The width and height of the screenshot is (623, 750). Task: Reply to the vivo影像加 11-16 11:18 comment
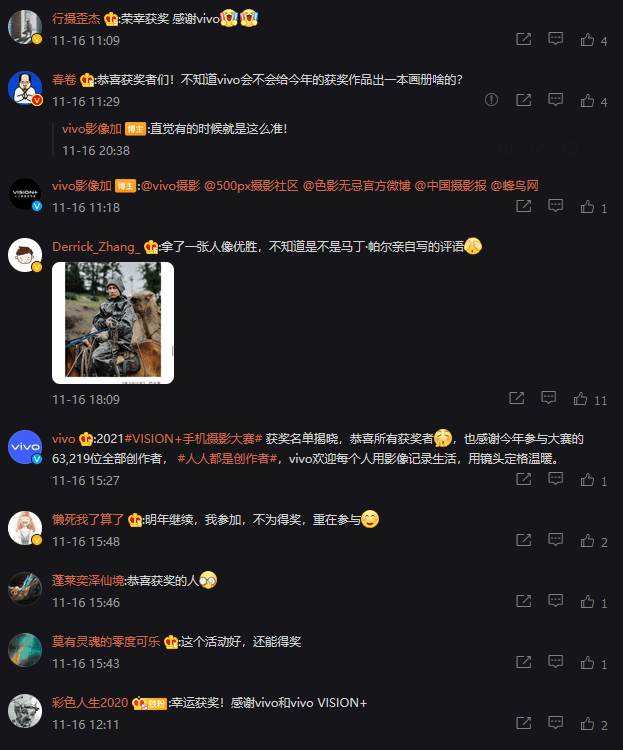coord(555,206)
